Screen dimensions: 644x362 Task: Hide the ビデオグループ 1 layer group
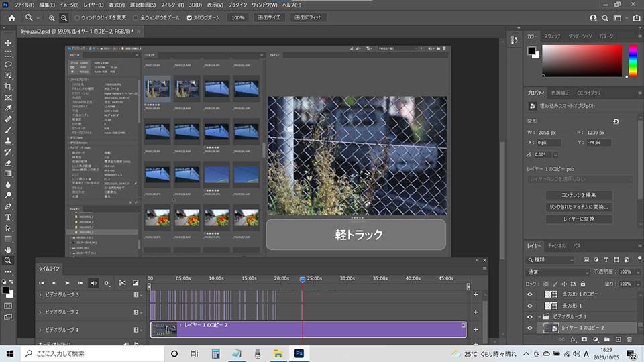530,317
